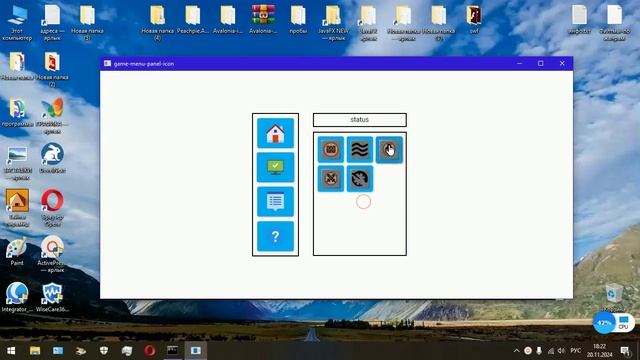This screenshot has width=640, height=360.
Task: Select the Integrator desktop shortcut
Action: pos(17,297)
